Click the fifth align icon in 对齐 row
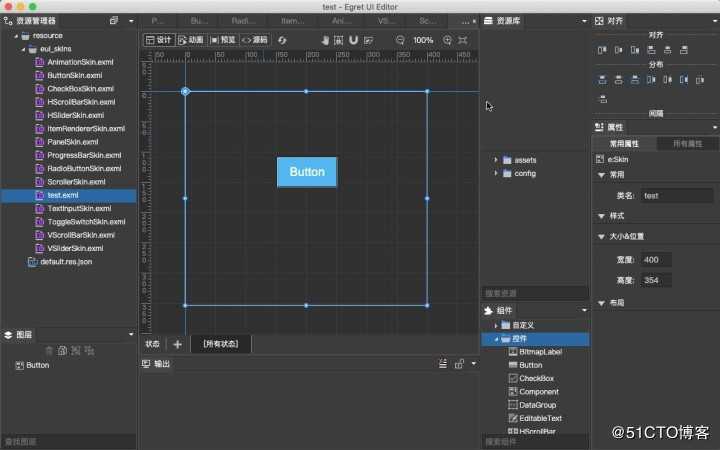The image size is (720, 450). coord(668,50)
